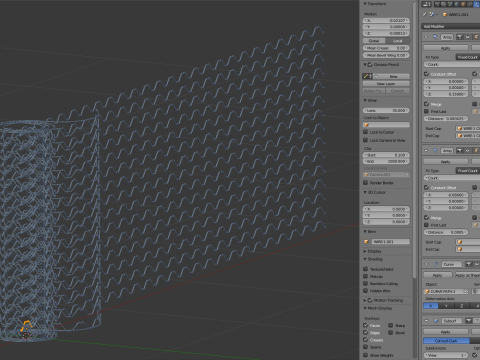Click the second Array modifier icon
This screenshot has width=480, height=360.
[x=436, y=150]
